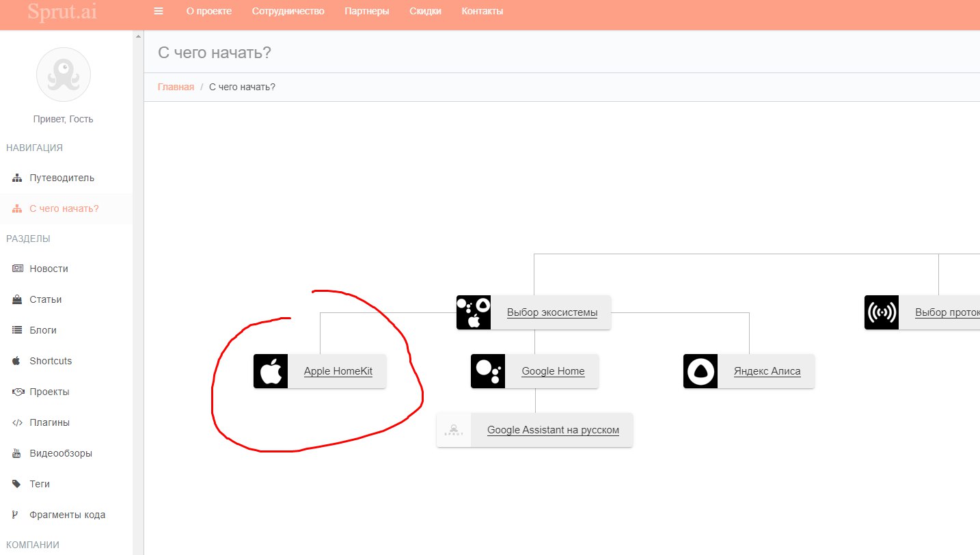Open the Сотрудничество menu item

[288, 11]
